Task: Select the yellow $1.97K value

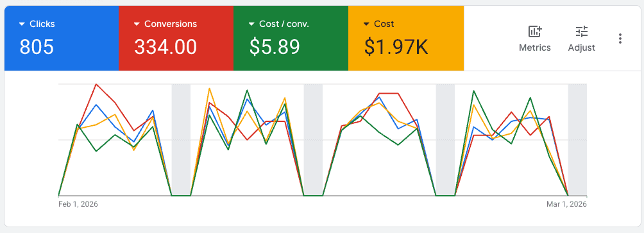Action: [x=396, y=47]
